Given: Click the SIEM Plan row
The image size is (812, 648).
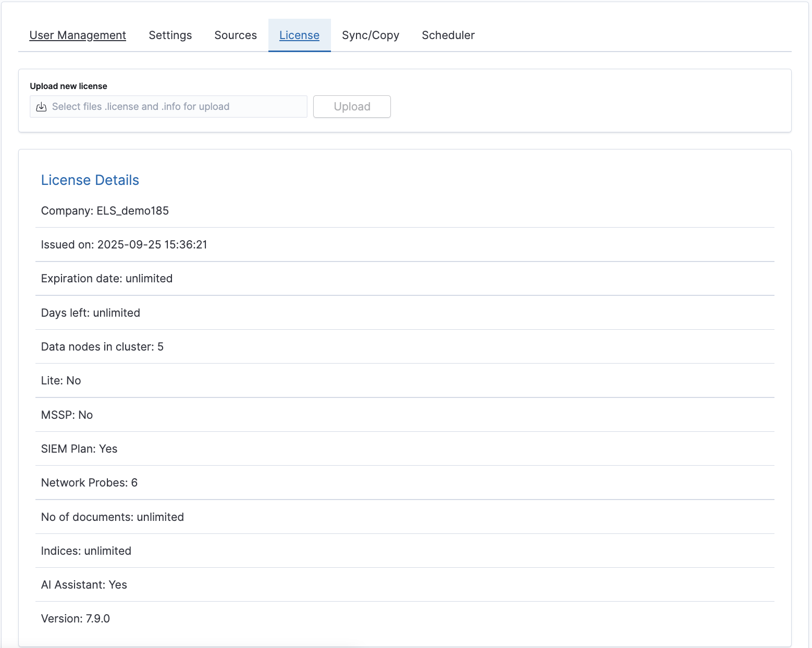Looking at the screenshot, I should point(79,449).
